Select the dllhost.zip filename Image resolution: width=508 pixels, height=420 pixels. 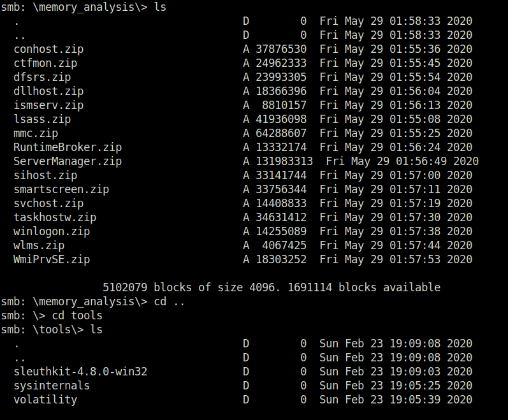pos(48,91)
